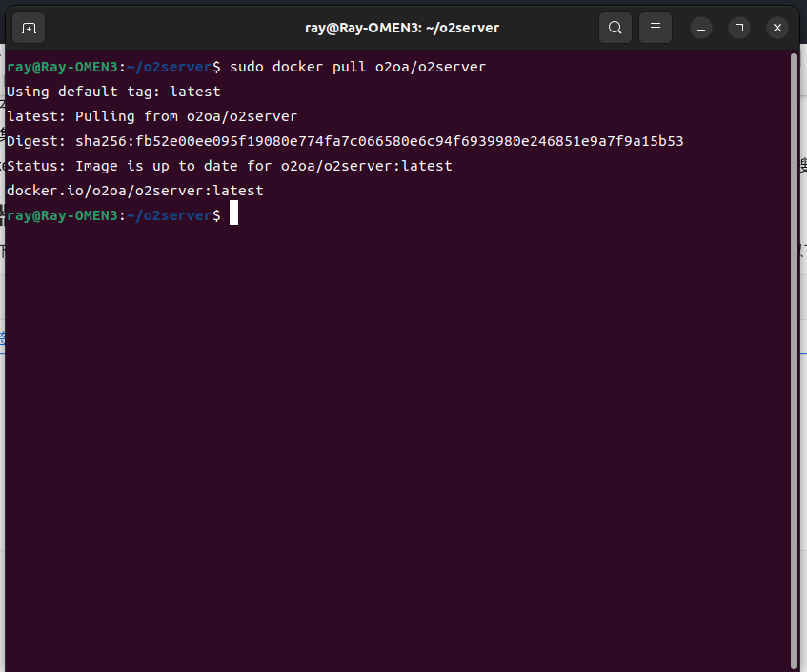Click the last prompt's ~/o2server path
The width and height of the screenshot is (807, 672).
169,215
